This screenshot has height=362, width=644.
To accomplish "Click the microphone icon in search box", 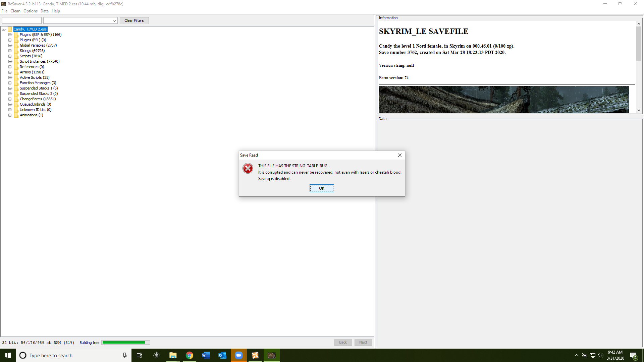I will pos(124,355).
